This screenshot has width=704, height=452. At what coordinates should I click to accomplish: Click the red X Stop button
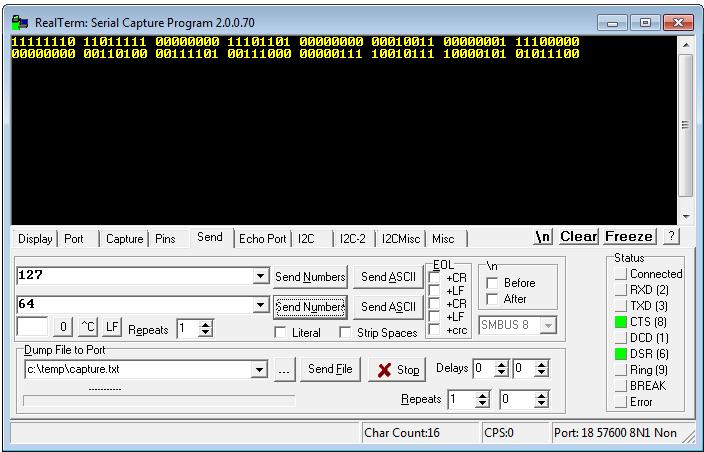(x=397, y=370)
